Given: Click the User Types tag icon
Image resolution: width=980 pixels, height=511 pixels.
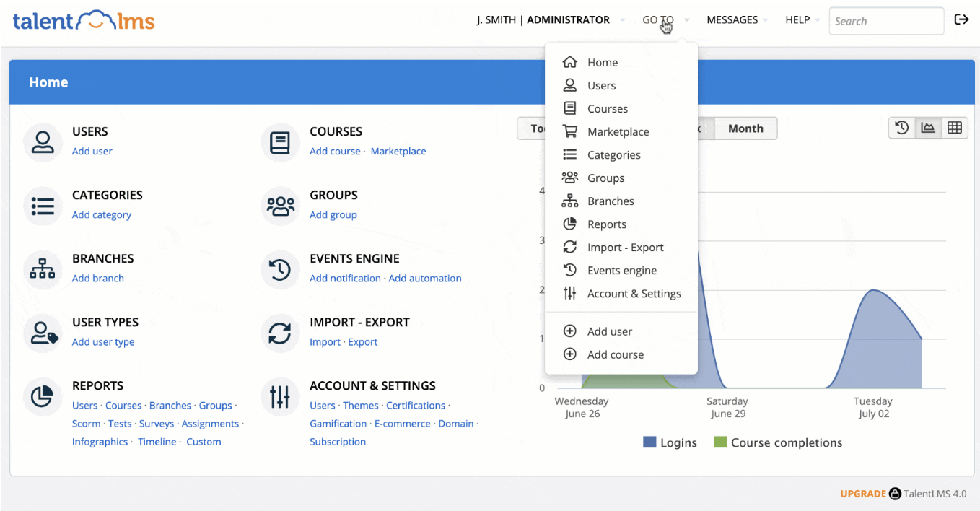Looking at the screenshot, I should point(43,332).
